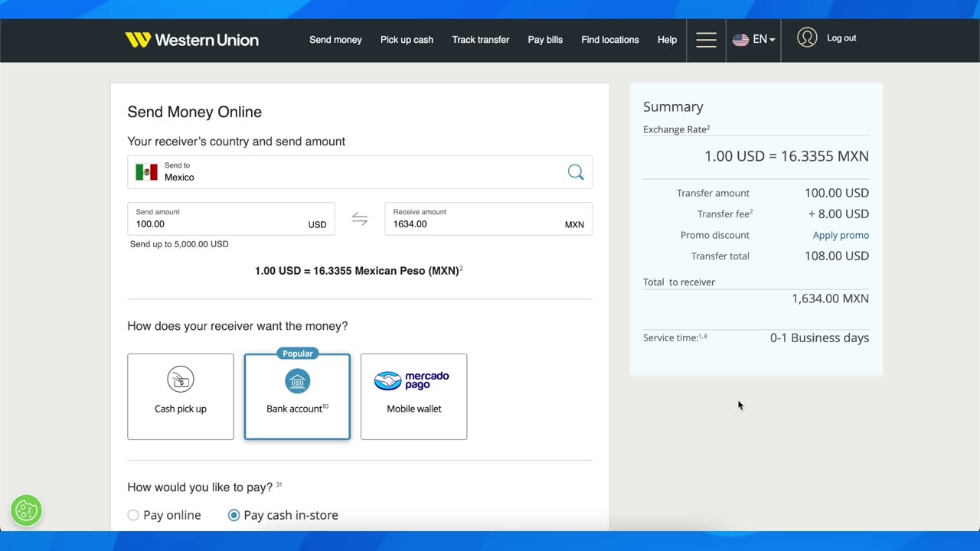Viewport: 980px width, 551px height.
Task: Choose the Bank account option
Action: tap(297, 396)
